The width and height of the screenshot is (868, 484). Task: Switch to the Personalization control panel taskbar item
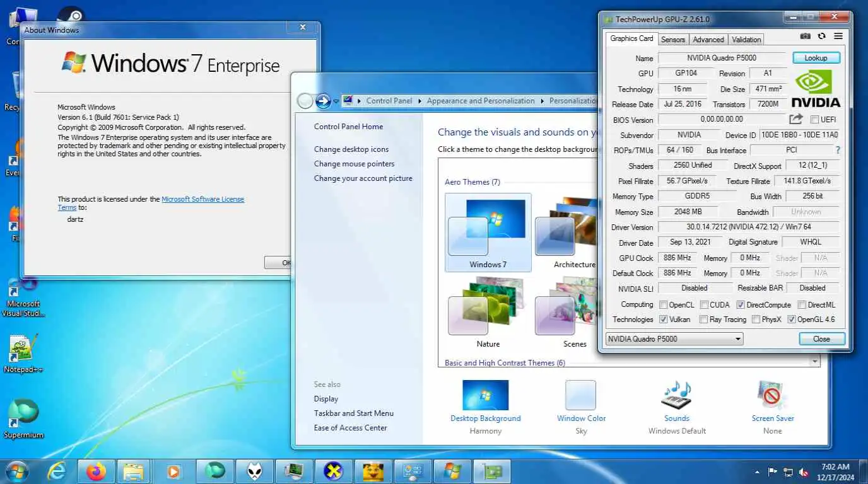click(413, 471)
